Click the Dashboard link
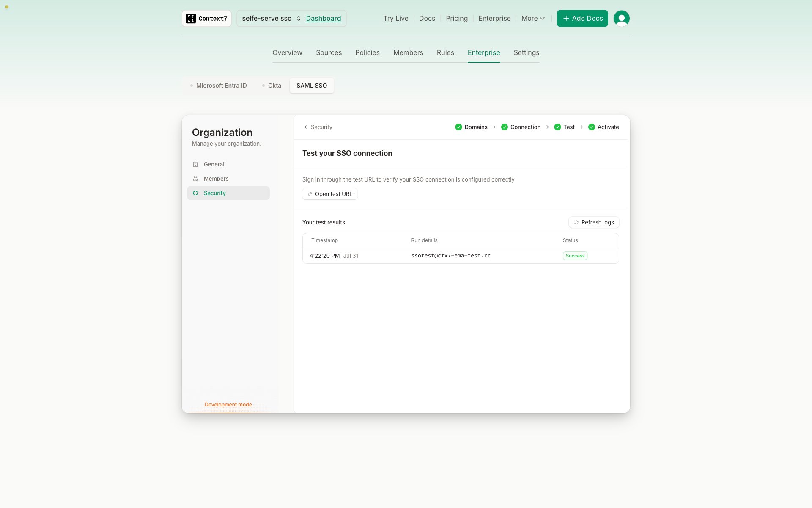This screenshot has width=812, height=508. tap(323, 18)
